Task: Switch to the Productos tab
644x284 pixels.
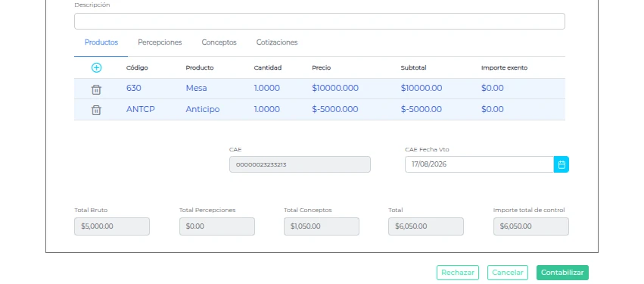Action: pos(101,42)
